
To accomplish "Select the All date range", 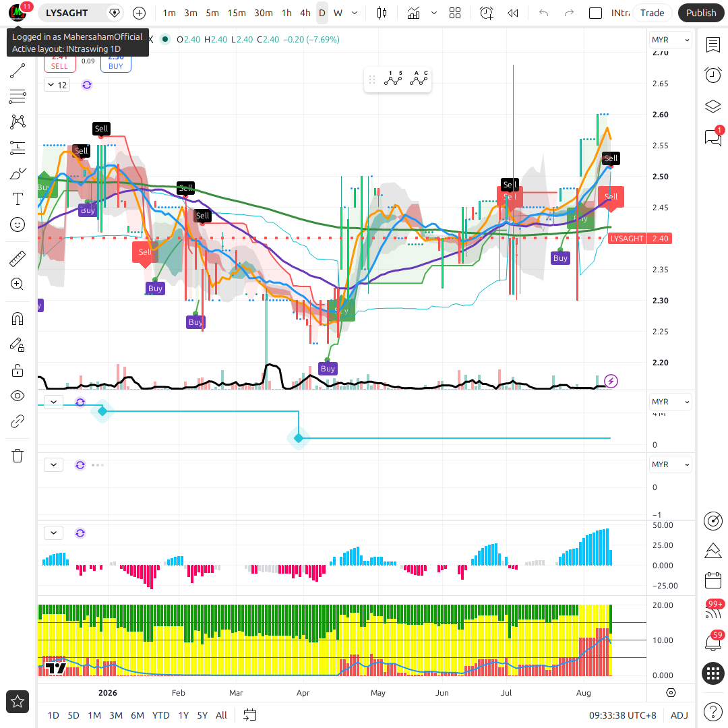I will point(222,715).
